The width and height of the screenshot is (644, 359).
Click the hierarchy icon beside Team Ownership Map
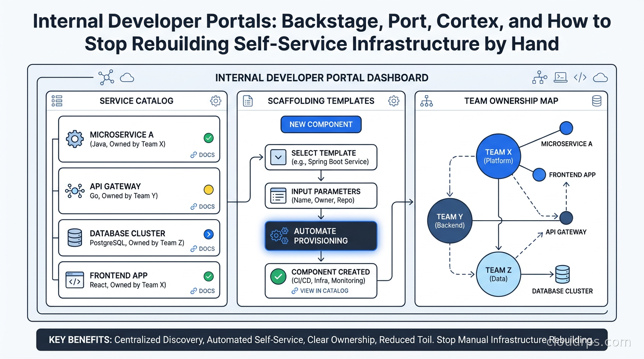click(426, 101)
